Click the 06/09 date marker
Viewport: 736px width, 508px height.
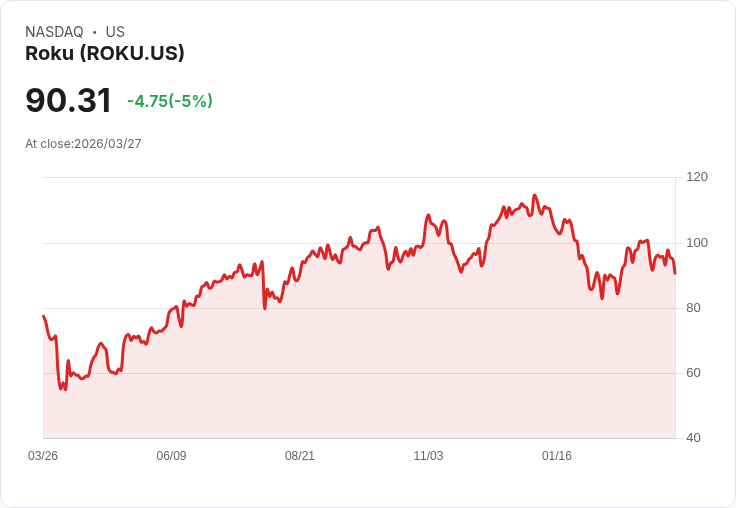point(171,456)
